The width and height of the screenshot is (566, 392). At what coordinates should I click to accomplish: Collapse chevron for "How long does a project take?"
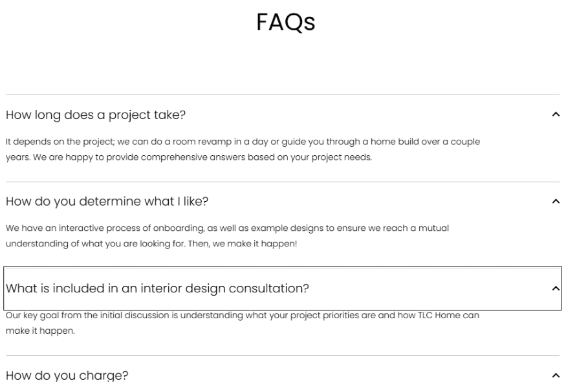point(555,114)
